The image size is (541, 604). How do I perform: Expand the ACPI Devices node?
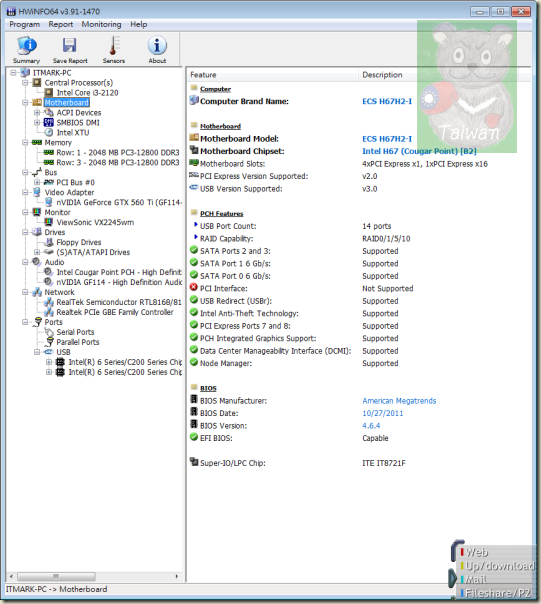click(37, 112)
